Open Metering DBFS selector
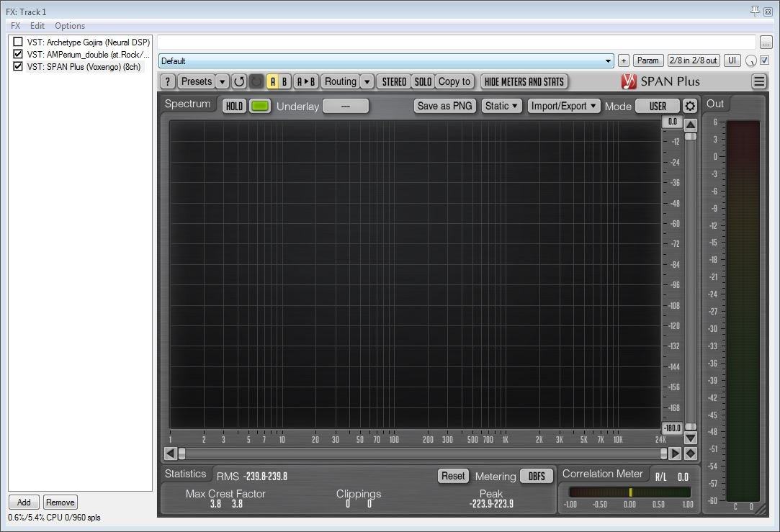780x532 pixels. click(x=537, y=477)
